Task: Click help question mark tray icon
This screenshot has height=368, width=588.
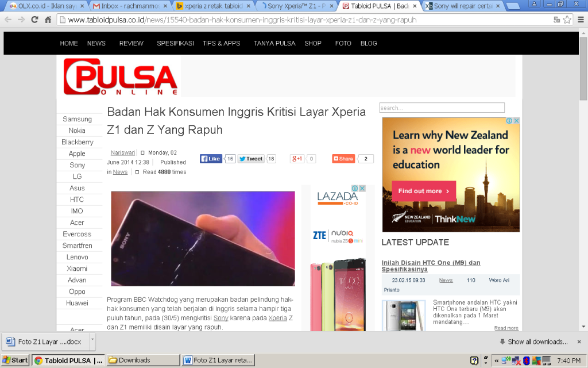Action: click(474, 361)
